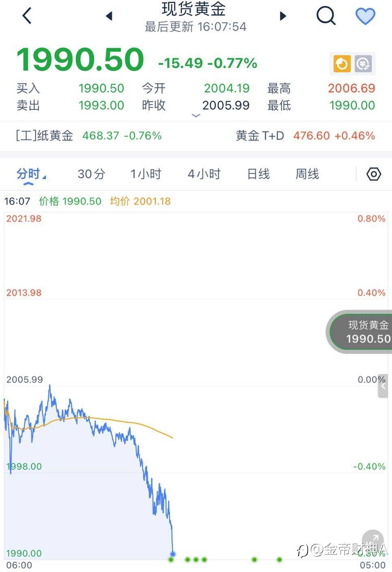Click the blue current price point on chart
Screen dimensions: 392x572
[x=173, y=554]
